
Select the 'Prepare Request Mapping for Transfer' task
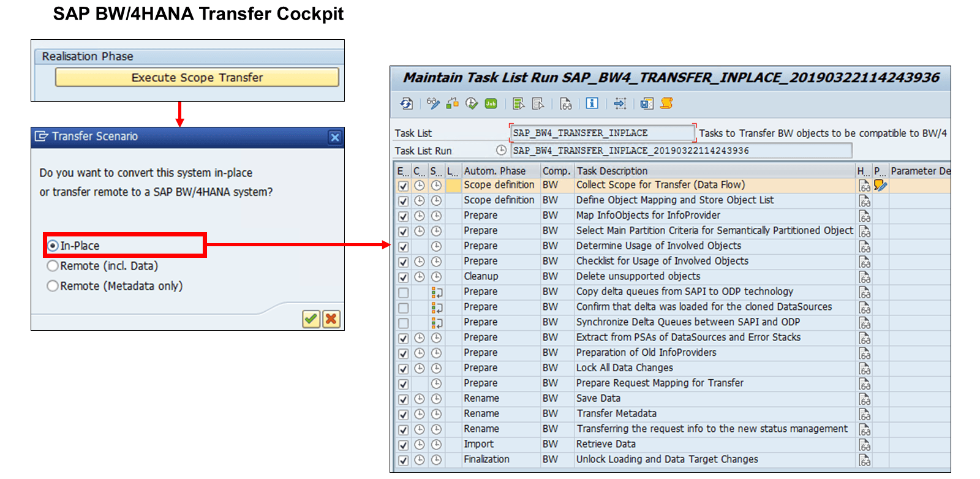tap(660, 383)
